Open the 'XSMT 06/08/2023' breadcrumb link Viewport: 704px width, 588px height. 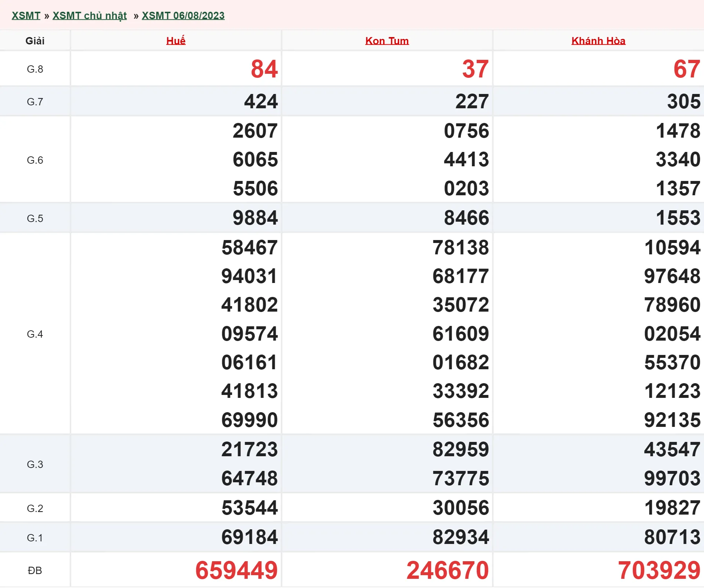(183, 16)
